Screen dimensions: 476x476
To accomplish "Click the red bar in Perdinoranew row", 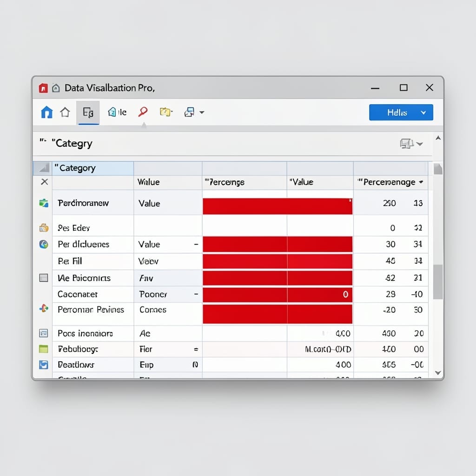I will 278,206.
